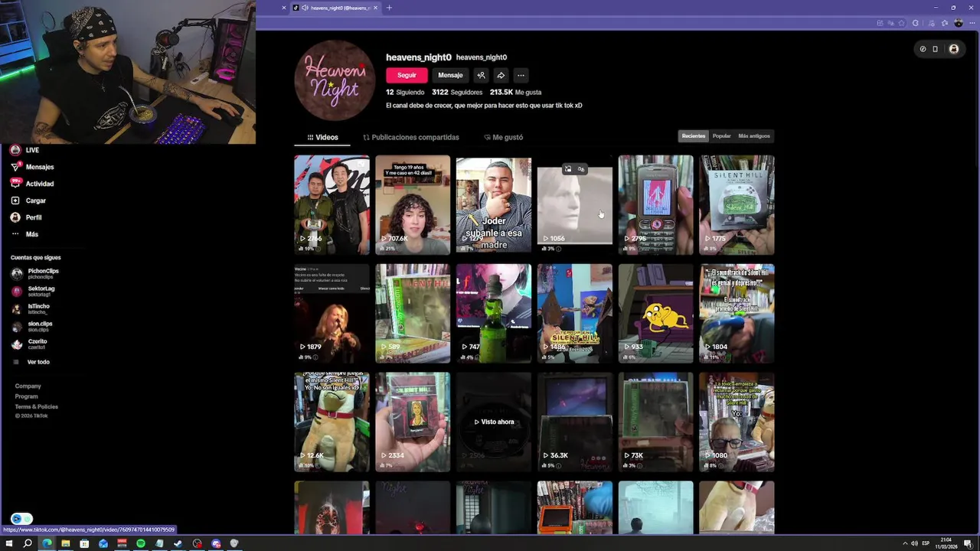The image size is (980, 551).
Task: Open the video with 73K views
Action: click(656, 422)
